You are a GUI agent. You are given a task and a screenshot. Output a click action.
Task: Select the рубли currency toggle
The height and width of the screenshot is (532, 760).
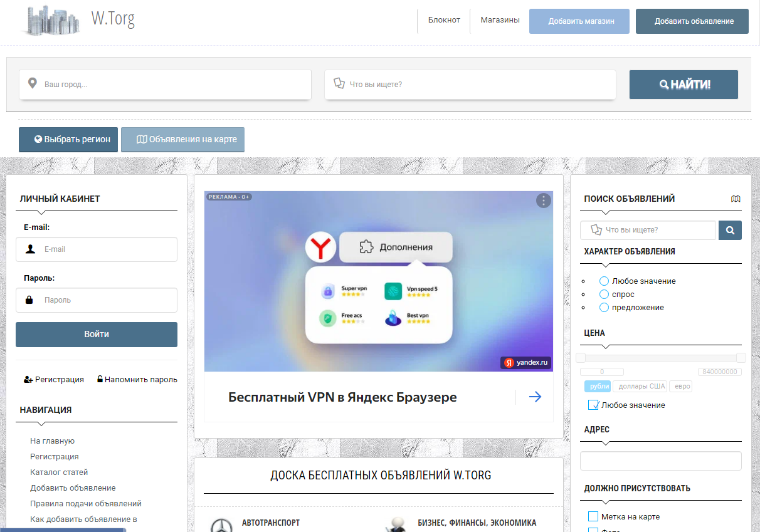pos(598,386)
